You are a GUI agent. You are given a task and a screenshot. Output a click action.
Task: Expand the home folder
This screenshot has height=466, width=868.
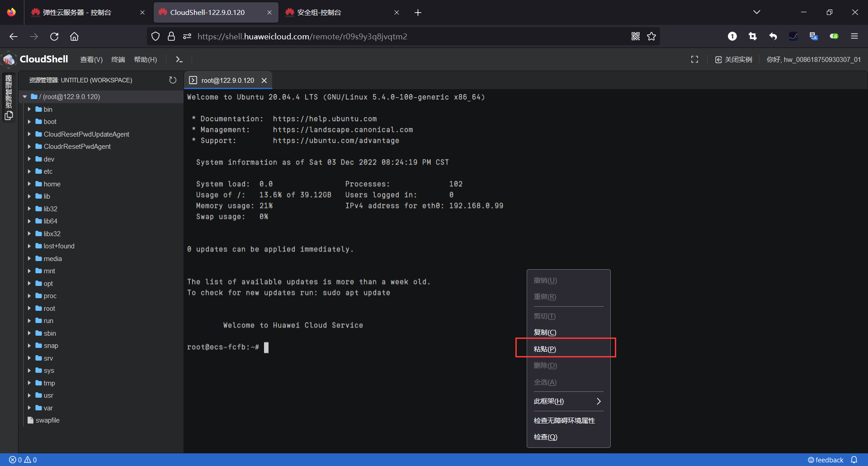(x=29, y=184)
